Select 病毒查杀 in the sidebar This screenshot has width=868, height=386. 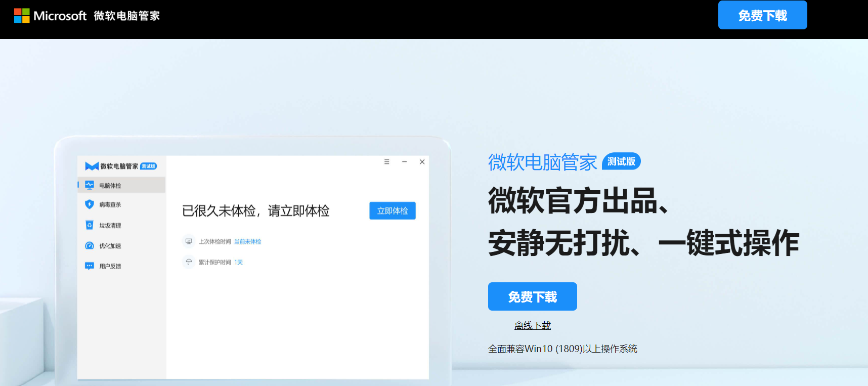121,205
